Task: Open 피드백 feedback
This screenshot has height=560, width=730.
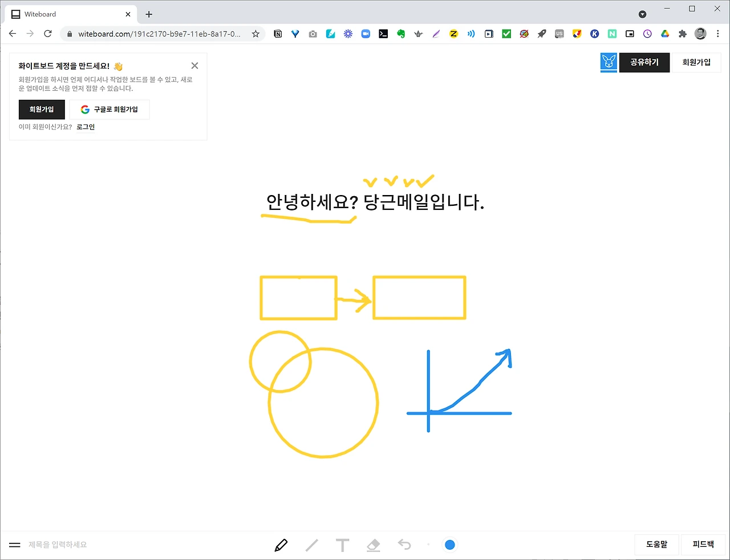Action: click(703, 544)
